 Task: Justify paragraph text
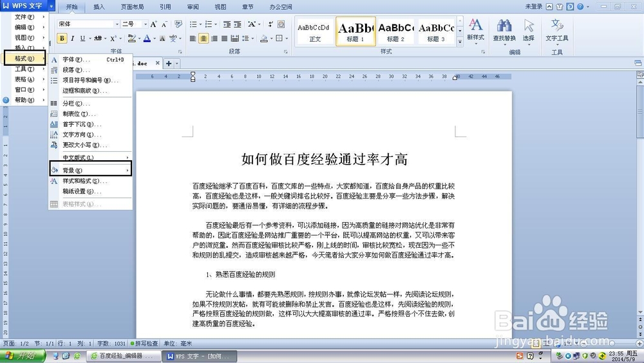click(224, 38)
